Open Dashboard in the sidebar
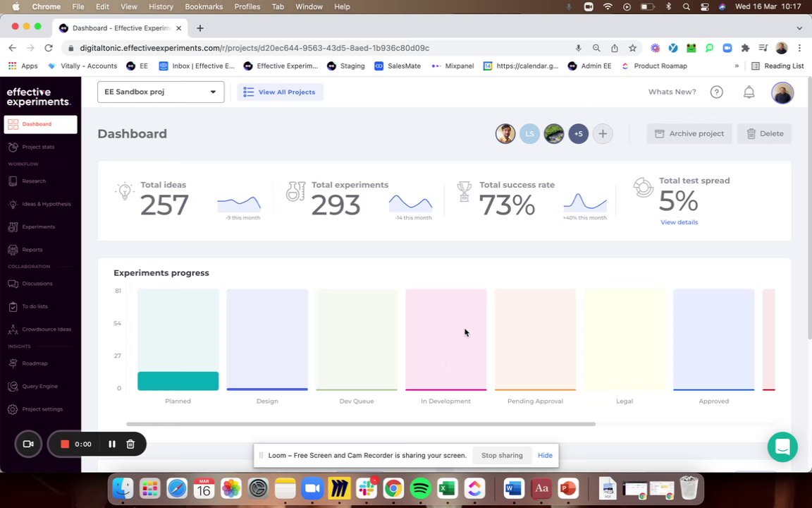This screenshot has height=508, width=812. (40, 124)
